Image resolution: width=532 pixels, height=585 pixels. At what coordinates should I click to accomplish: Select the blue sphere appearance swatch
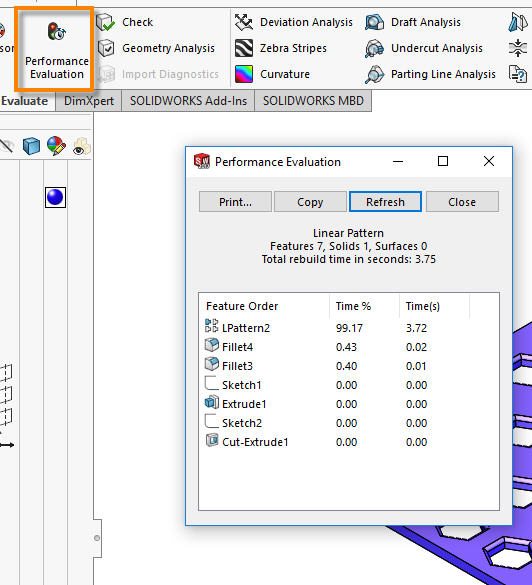[55, 197]
